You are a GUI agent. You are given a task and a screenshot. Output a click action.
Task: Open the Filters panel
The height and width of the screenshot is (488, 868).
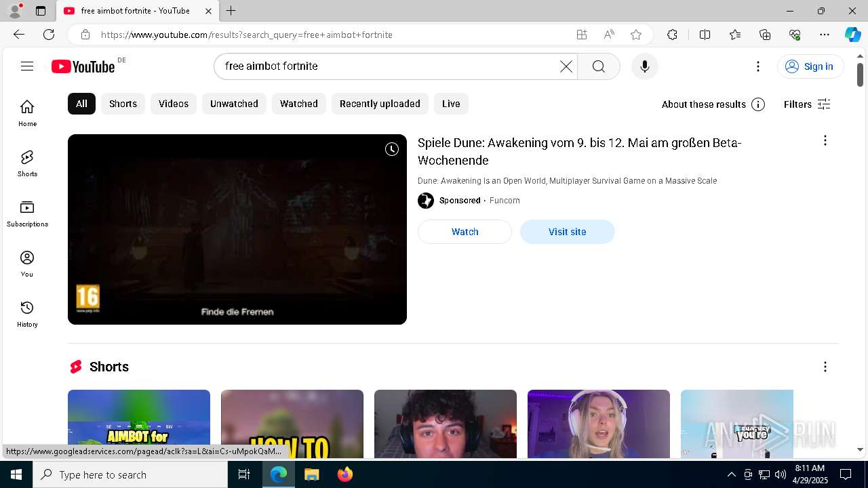pos(807,104)
